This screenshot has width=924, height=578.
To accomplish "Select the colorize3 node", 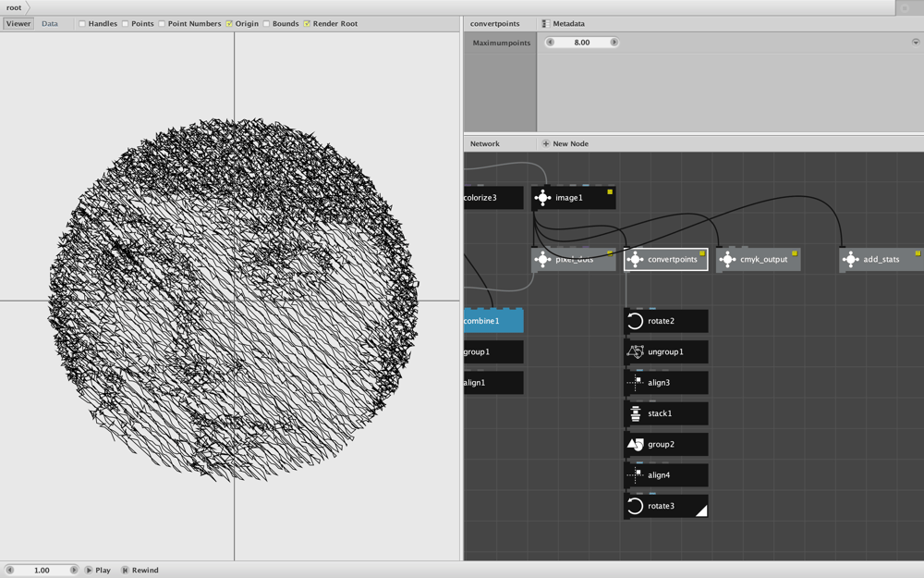I will (x=493, y=198).
